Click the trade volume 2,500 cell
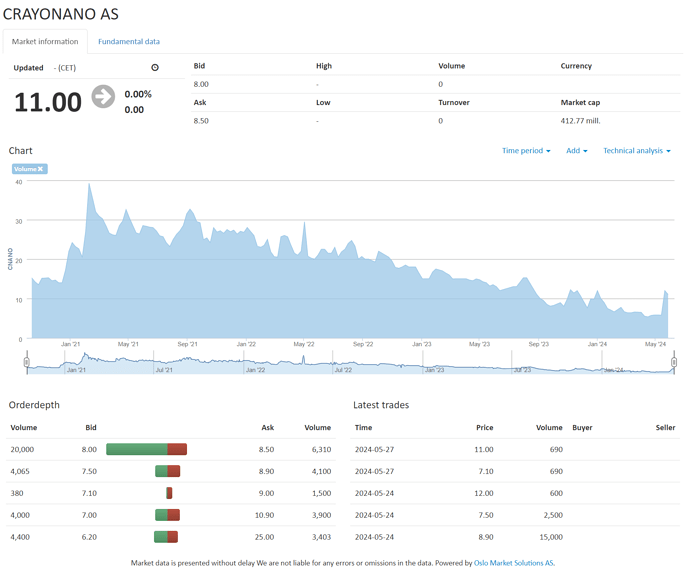Viewport: 690px width, 575px height. (553, 515)
